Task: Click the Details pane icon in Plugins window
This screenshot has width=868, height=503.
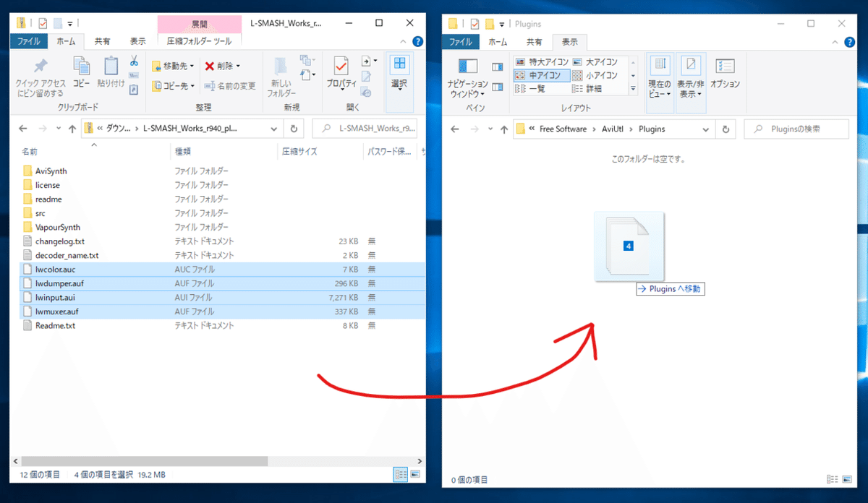Action: (x=497, y=87)
